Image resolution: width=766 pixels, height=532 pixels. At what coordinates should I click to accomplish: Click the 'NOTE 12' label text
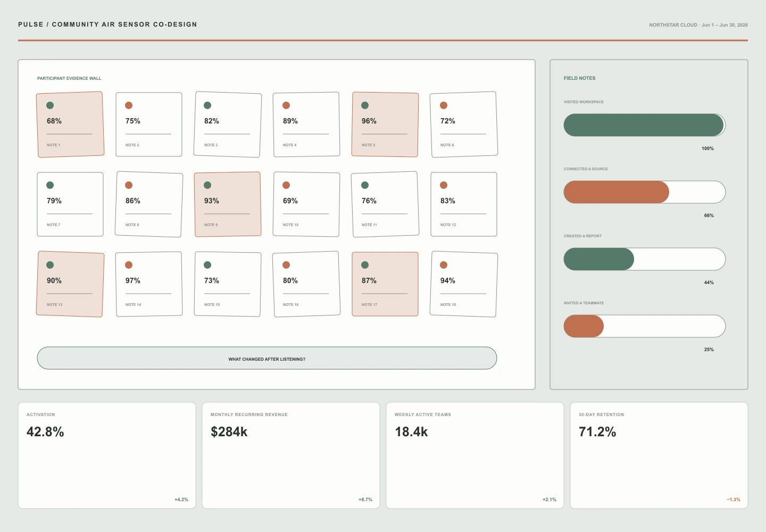[x=448, y=225]
